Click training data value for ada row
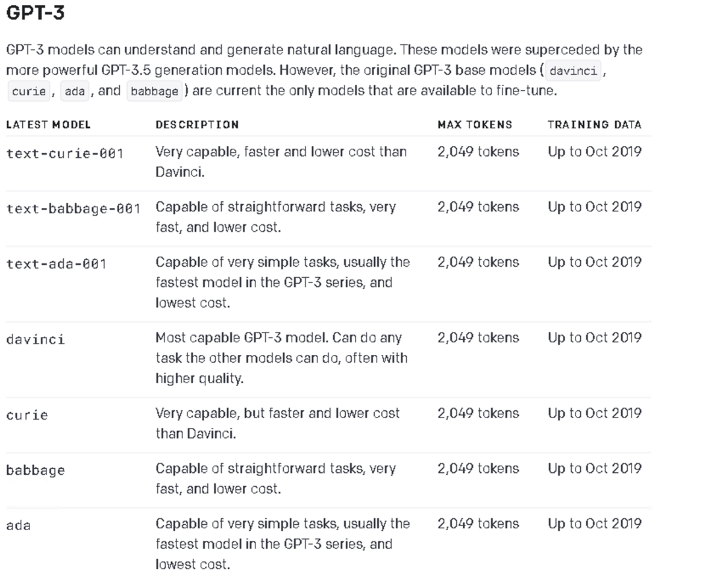 click(x=594, y=524)
